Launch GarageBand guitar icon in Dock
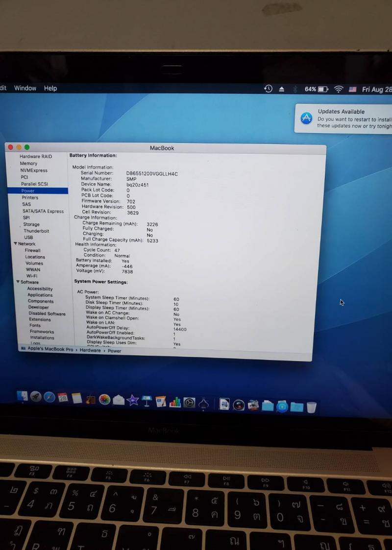The width and height of the screenshot is (392, 550). [x=90, y=399]
